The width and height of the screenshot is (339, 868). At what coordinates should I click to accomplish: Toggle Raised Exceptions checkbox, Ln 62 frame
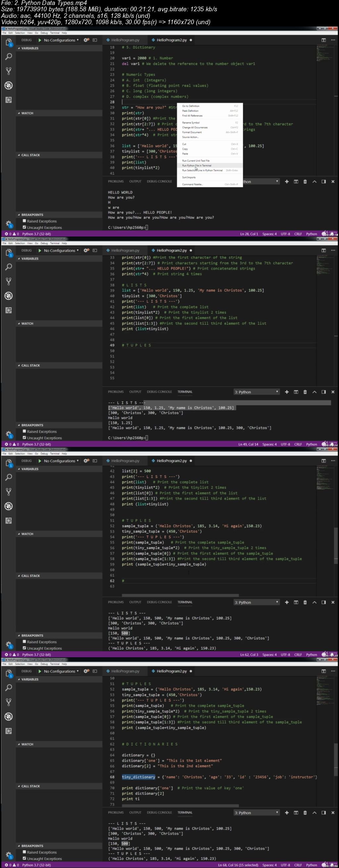[x=24, y=642]
